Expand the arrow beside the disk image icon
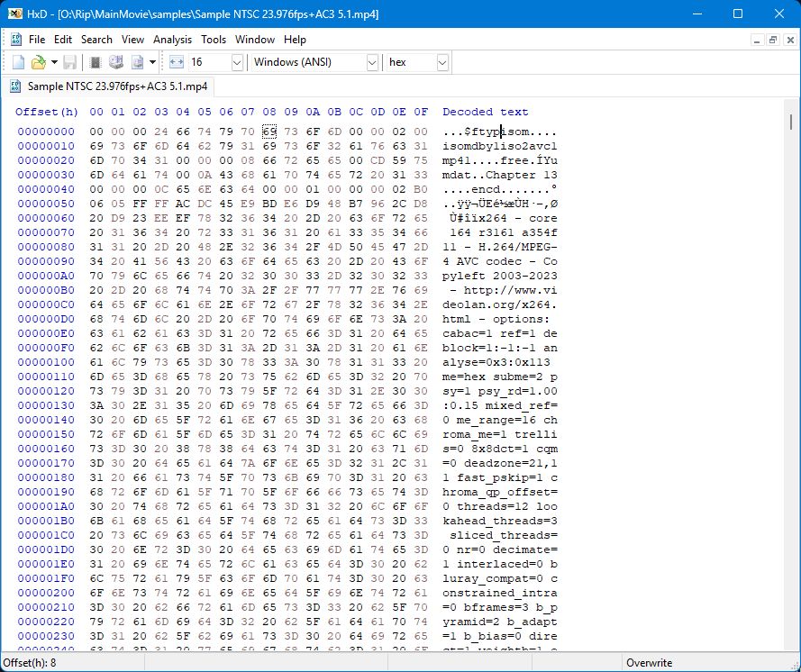Viewport: 801px width, 672px height. pyautogui.click(x=152, y=62)
